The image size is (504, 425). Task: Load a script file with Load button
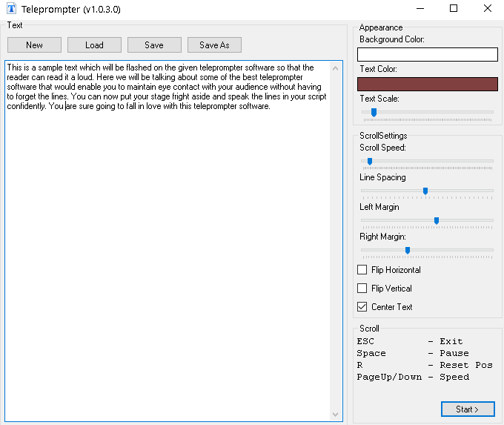[x=94, y=45]
